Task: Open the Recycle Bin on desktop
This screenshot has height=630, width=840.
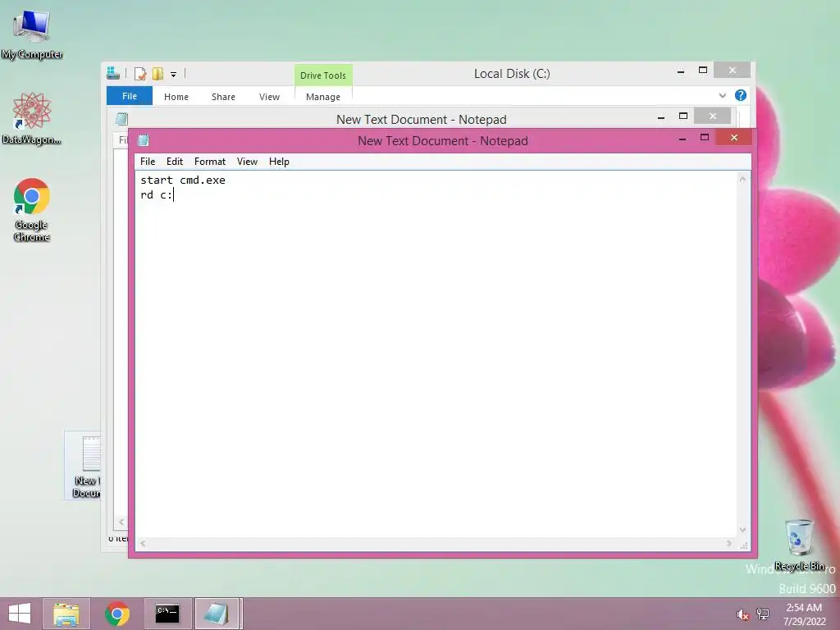Action: pos(799,545)
